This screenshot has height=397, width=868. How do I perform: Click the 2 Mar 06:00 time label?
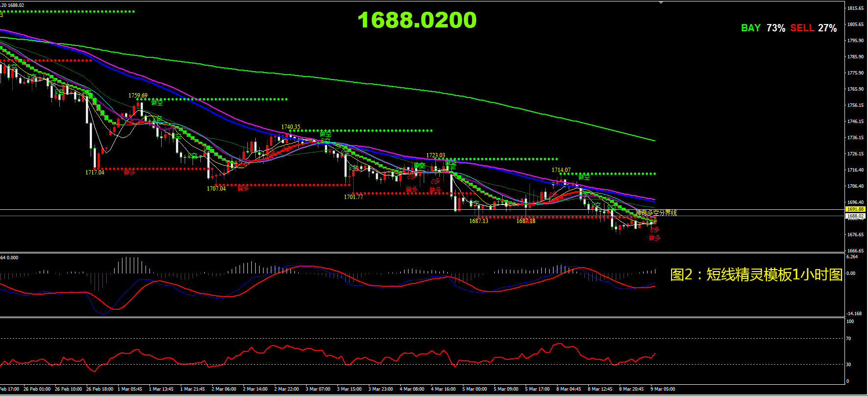224,389
